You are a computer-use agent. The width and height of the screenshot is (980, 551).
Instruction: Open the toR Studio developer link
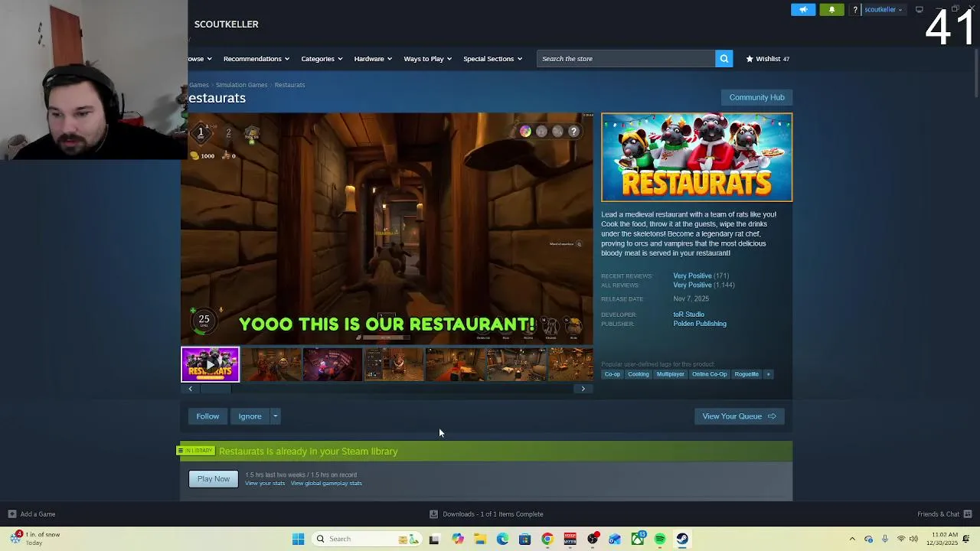click(688, 315)
